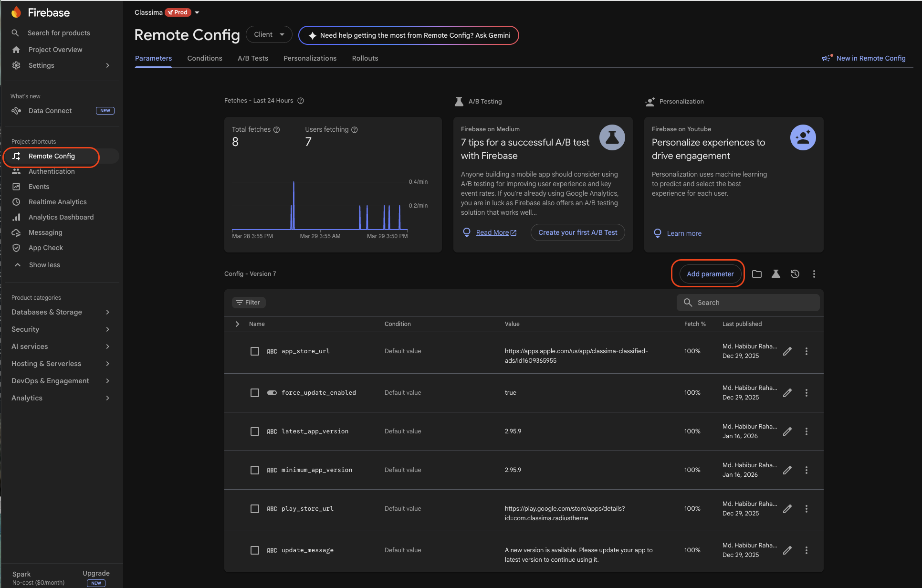Edit latest_app_version with pencil icon
The width and height of the screenshot is (922, 588).
(x=787, y=431)
